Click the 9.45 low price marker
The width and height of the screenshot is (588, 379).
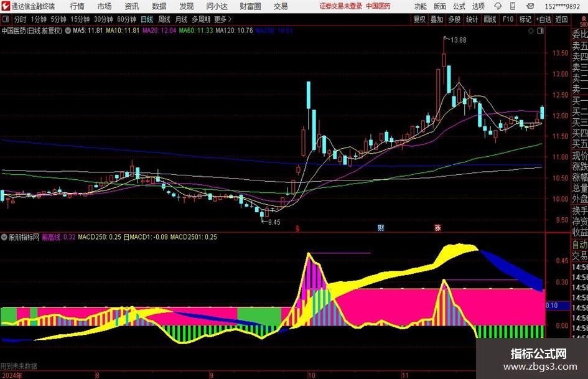pyautogui.click(x=274, y=222)
